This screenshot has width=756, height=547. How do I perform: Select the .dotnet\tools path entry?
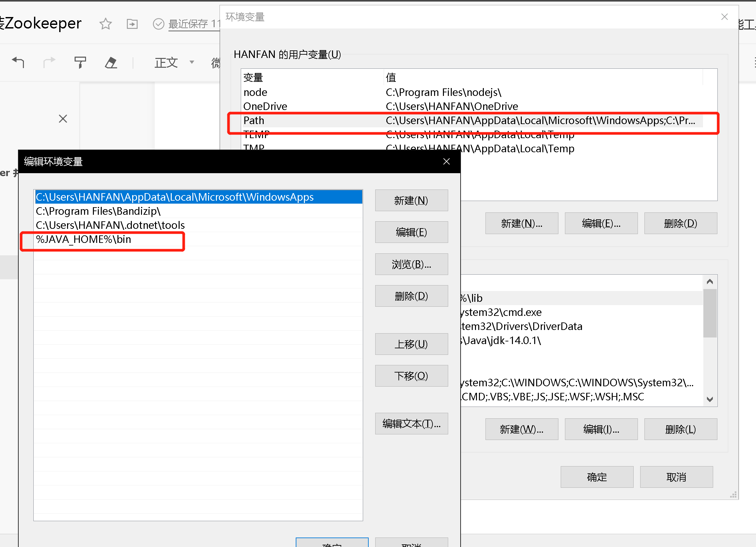[x=198, y=225]
